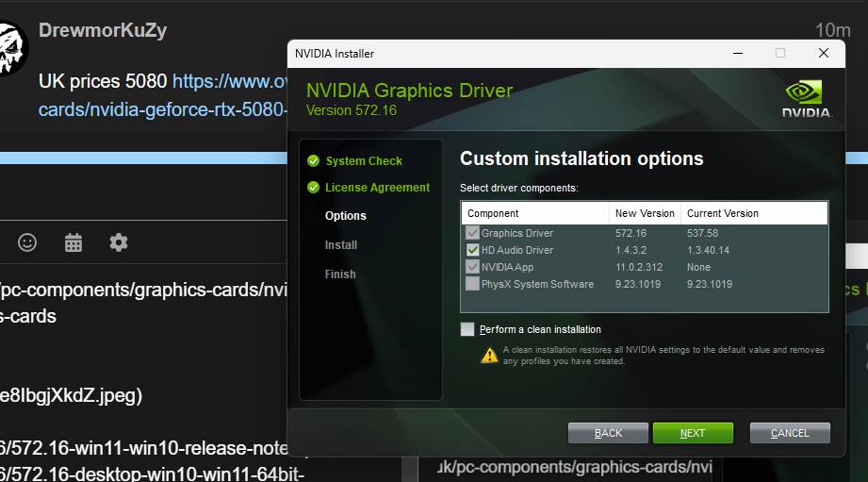Open the emoji picker smiley icon
Image resolution: width=868 pixels, height=482 pixels.
pyautogui.click(x=27, y=242)
